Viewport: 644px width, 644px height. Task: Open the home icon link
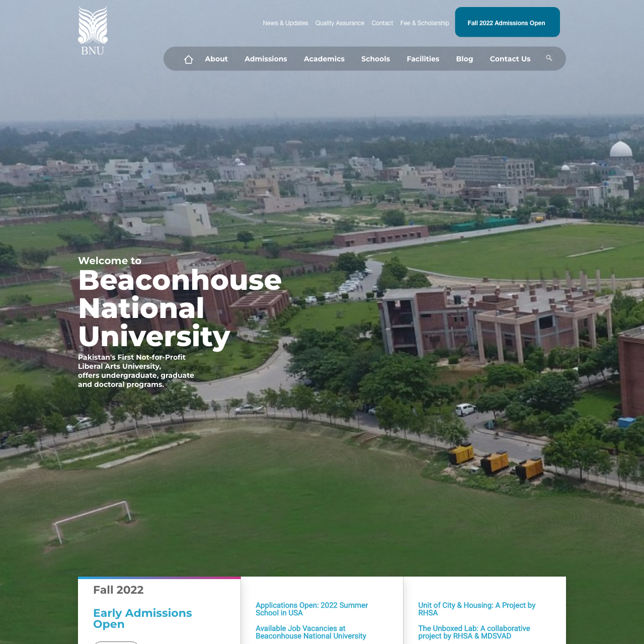(189, 59)
